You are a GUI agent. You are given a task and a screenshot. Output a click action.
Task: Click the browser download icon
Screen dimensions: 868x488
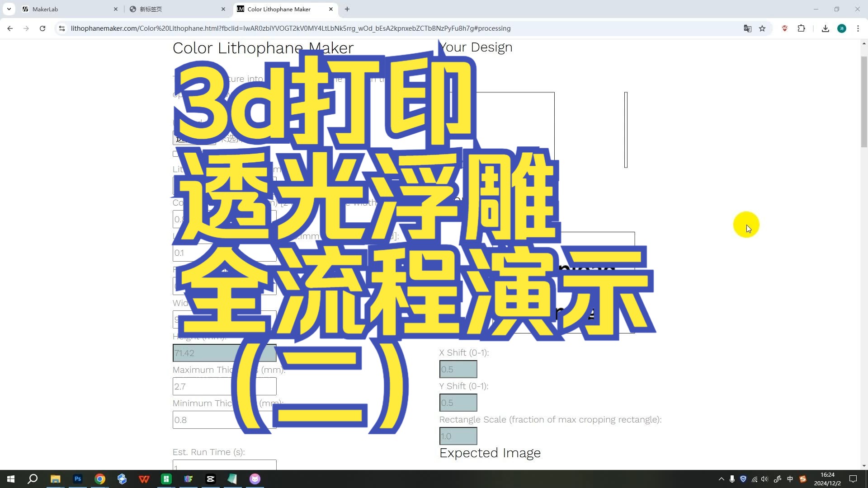tap(826, 28)
